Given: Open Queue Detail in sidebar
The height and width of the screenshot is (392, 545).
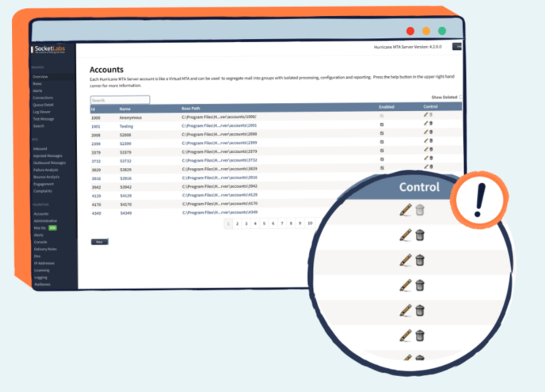Looking at the screenshot, I should pos(44,105).
